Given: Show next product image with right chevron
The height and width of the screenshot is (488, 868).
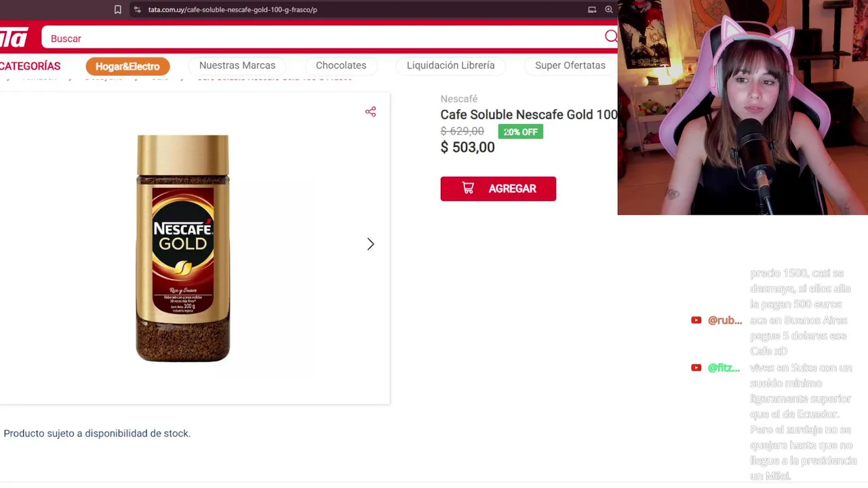Looking at the screenshot, I should point(370,244).
